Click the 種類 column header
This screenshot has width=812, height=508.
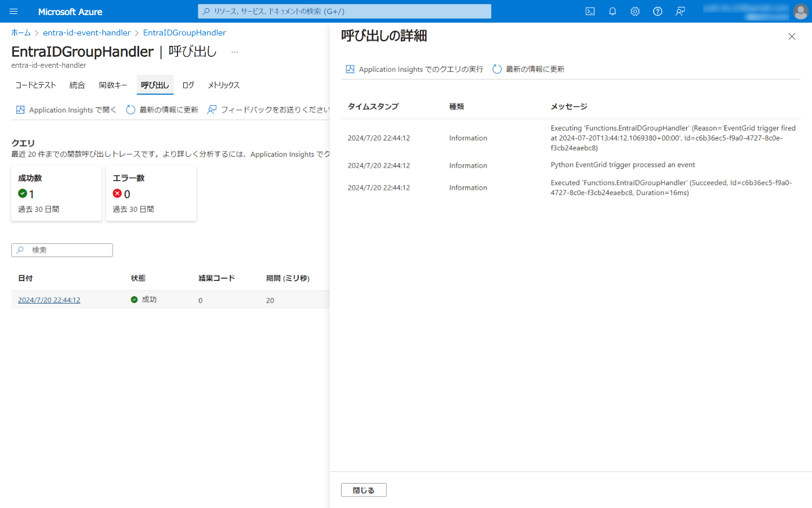tap(456, 107)
